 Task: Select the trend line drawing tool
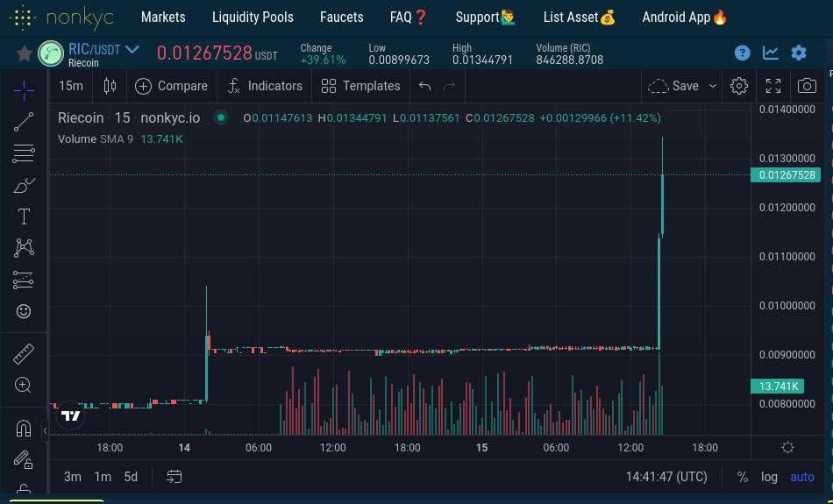24,122
